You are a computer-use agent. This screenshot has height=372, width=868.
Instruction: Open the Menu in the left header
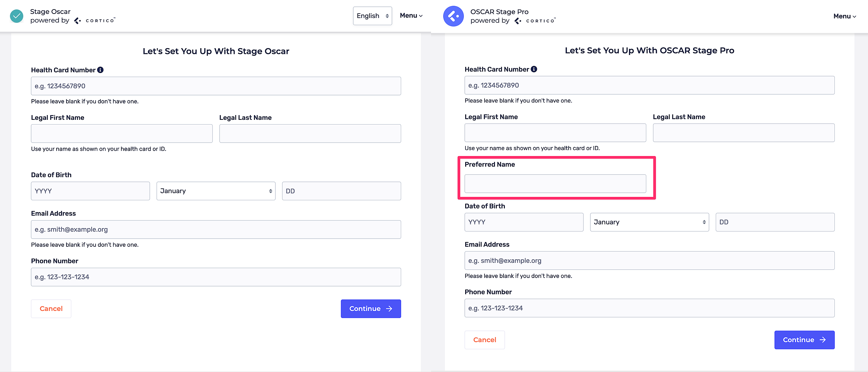point(411,16)
